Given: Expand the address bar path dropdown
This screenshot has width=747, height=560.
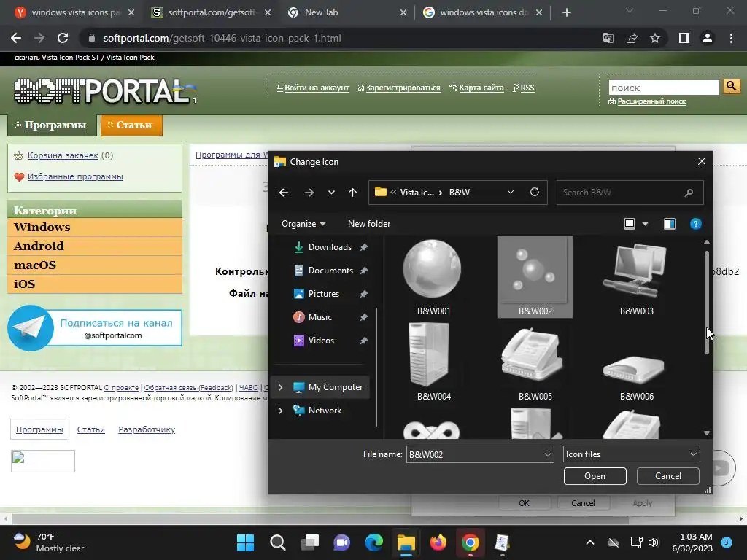Looking at the screenshot, I should click(510, 192).
